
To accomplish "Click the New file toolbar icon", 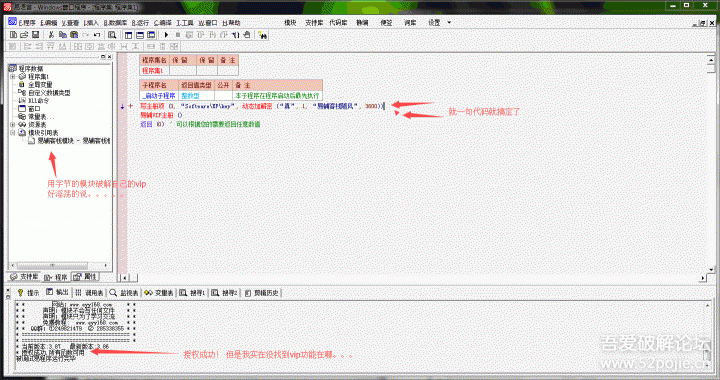I will tap(13, 35).
